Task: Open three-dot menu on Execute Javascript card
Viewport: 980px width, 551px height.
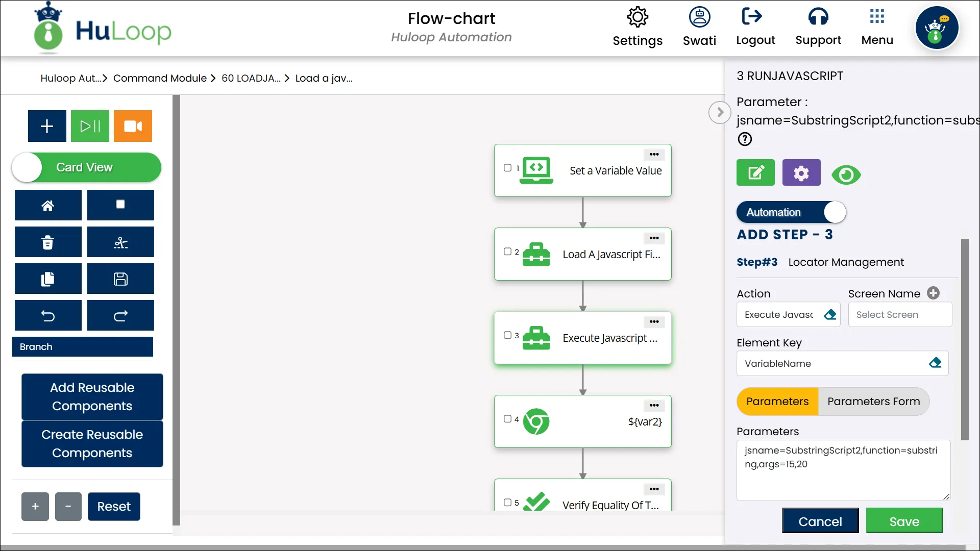Action: 654,322
